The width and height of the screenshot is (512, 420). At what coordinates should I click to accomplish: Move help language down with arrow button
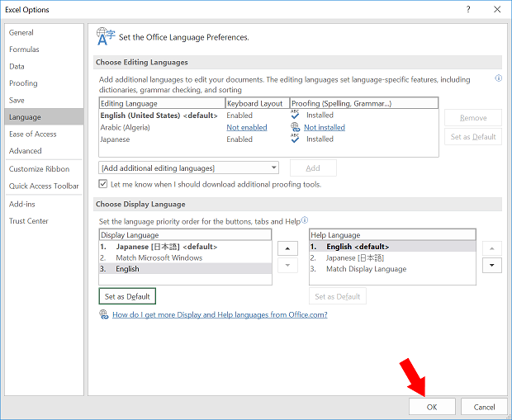click(491, 265)
